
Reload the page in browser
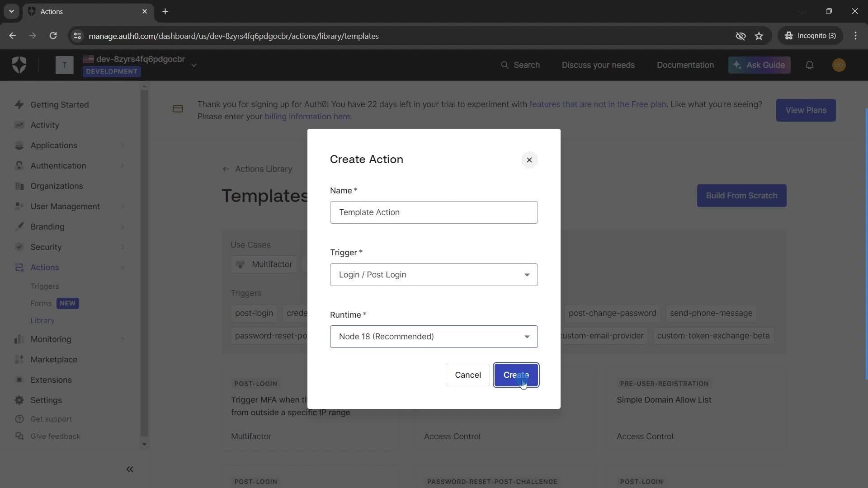53,36
